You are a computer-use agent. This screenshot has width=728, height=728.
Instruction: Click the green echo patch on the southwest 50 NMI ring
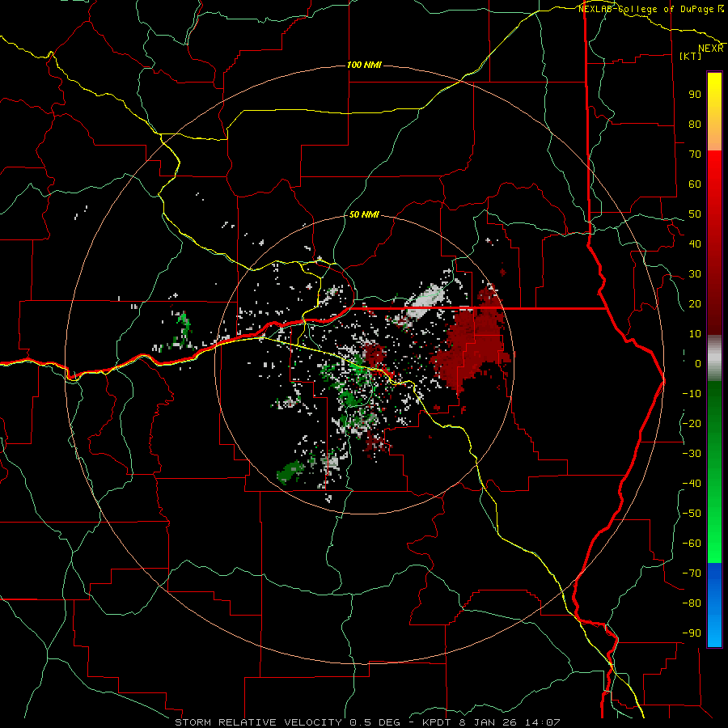290,472
